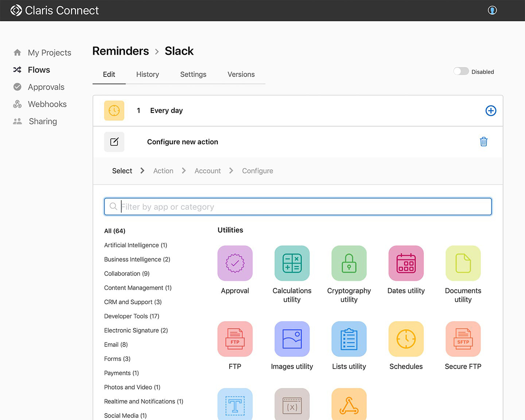Screen dimensions: 525x420
Task: Filter by Collaboration (9)
Action: 127,274
